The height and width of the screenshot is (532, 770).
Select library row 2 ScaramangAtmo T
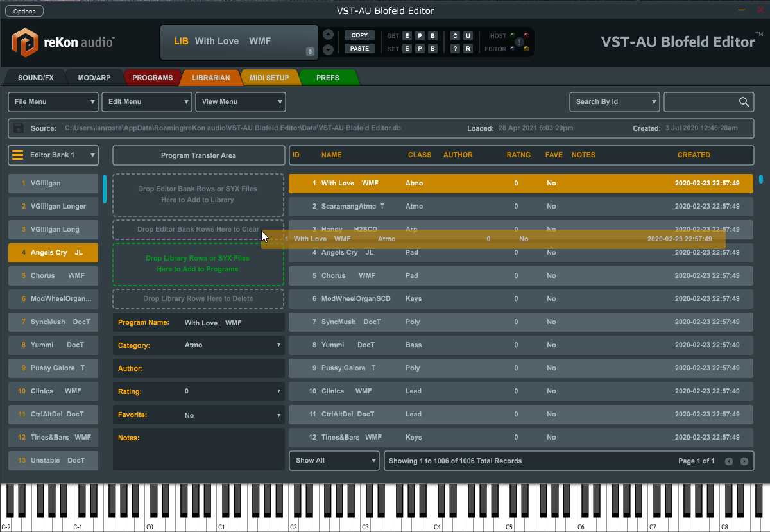point(521,207)
